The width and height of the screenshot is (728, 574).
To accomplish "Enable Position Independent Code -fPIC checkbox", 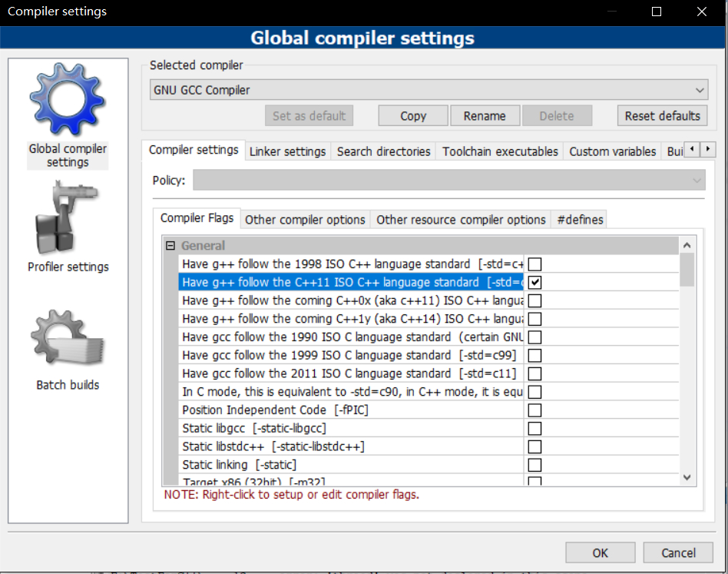I will pyautogui.click(x=534, y=410).
